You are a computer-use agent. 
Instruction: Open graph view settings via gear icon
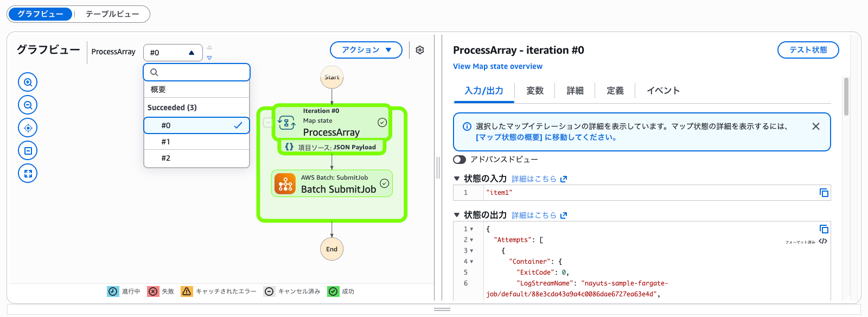[419, 49]
